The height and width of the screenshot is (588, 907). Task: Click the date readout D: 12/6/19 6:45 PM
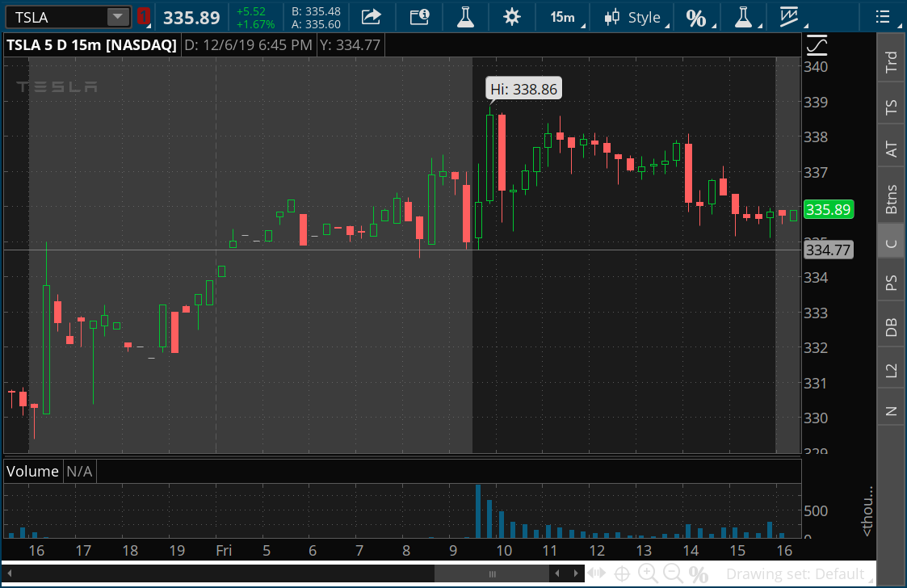[x=248, y=45]
